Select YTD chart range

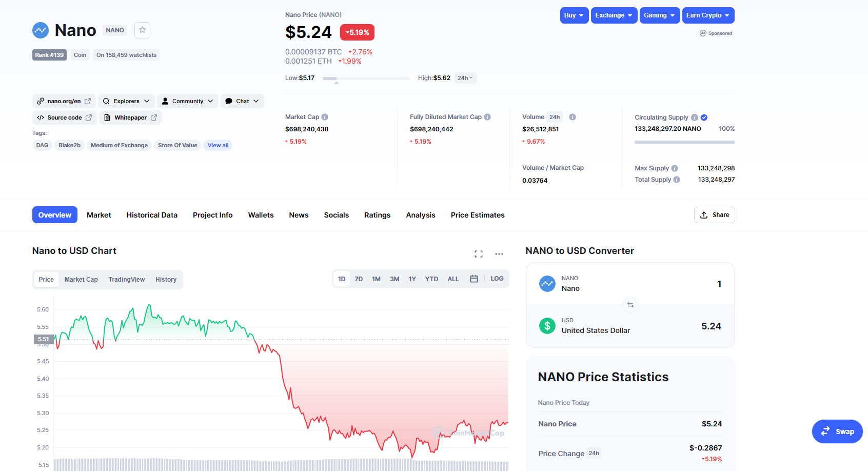click(431, 279)
